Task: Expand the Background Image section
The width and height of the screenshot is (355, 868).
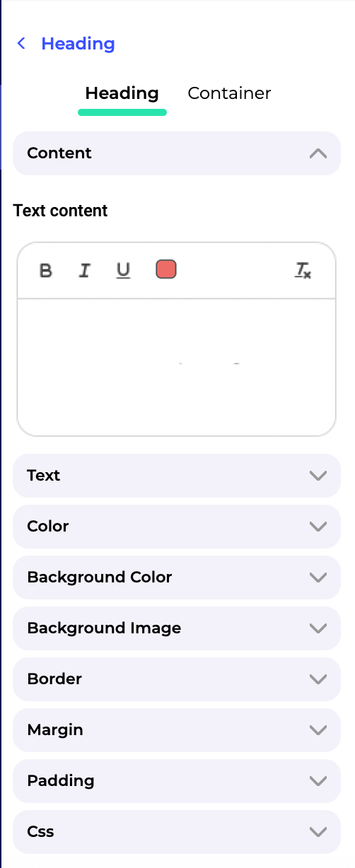Action: [177, 628]
